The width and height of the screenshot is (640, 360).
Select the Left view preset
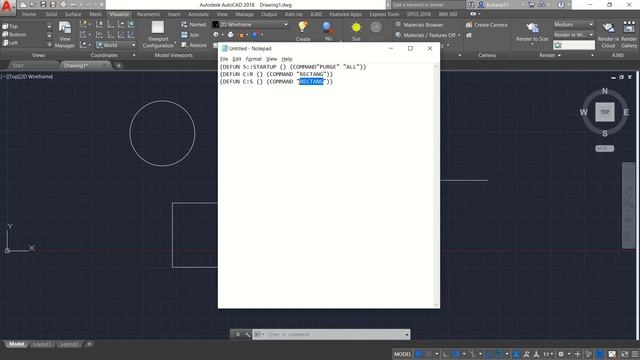coord(10,42)
